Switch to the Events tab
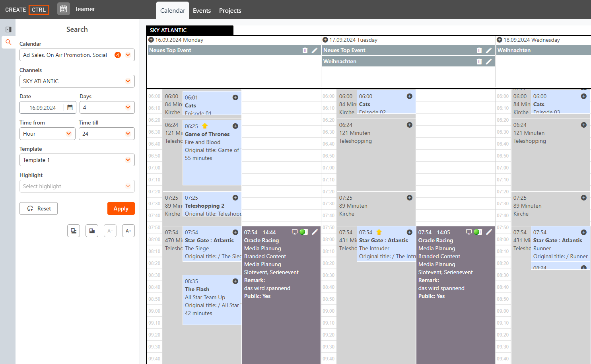This screenshot has height=364, width=591. pyautogui.click(x=202, y=11)
